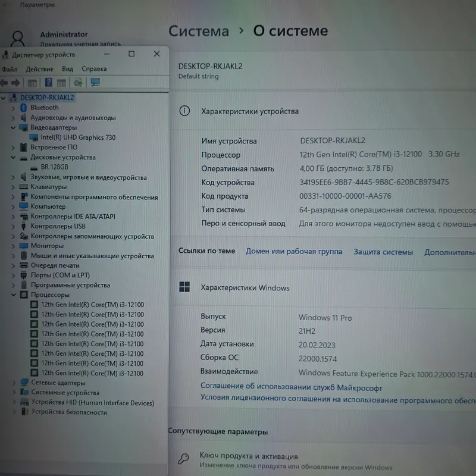The image size is (476, 476).
Task: Open Соглашение об использовании служб Майкрософт link
Action: coord(291,387)
